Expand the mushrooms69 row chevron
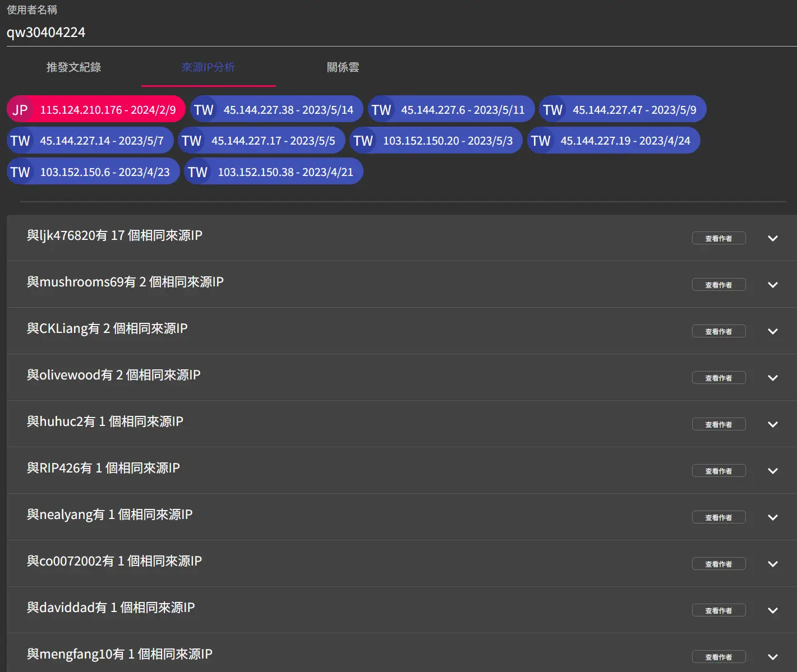This screenshot has height=672, width=797. 772,285
